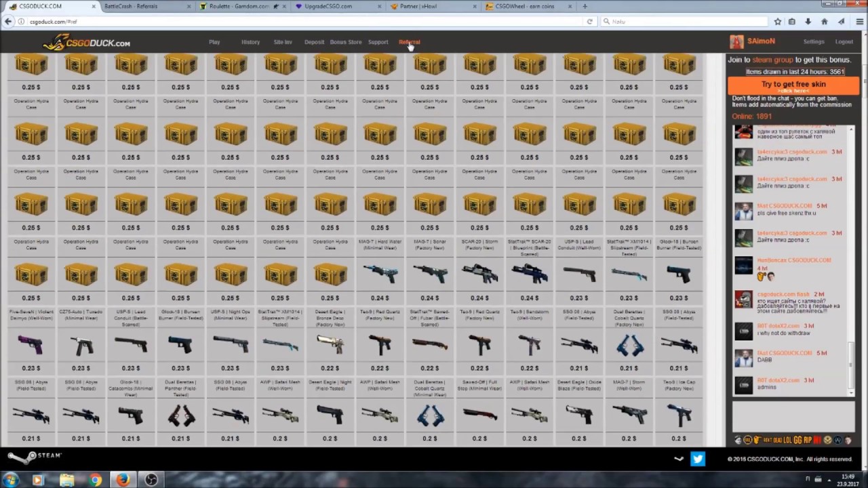Insert the RIP chat emote
Viewport: 868px width, 488px height.
(808, 441)
